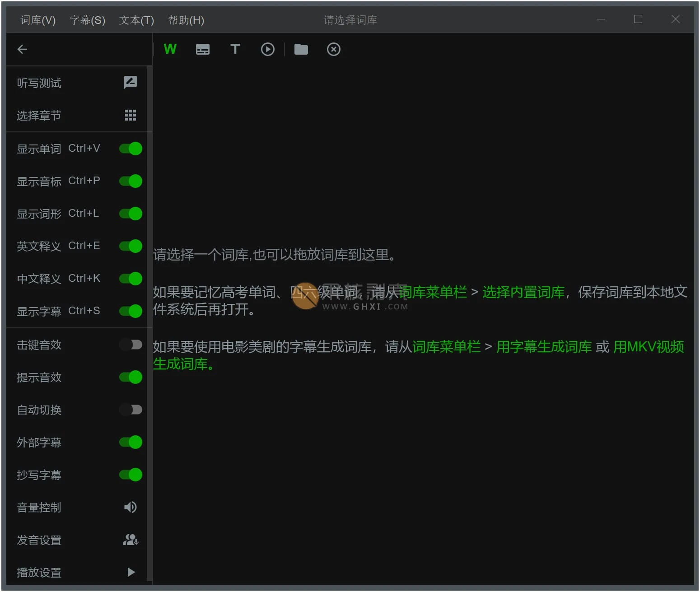Disable the 显示单词 toggle
The height and width of the screenshot is (592, 700).
131,149
